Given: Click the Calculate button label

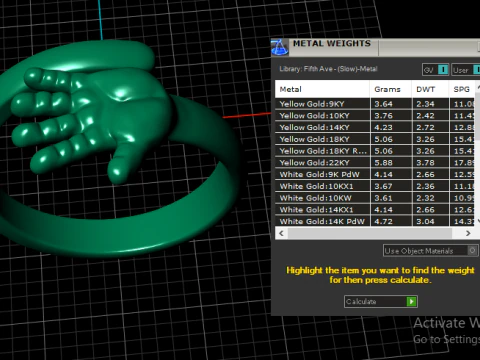Looking at the screenshot, I should point(361,302).
